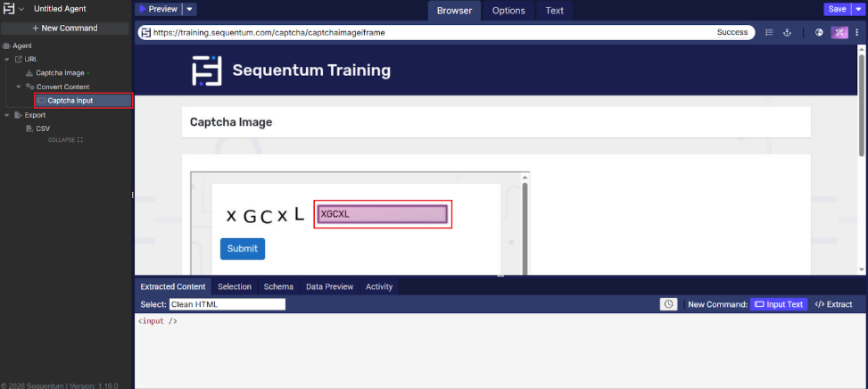Click the clock icon in extracted content bar

point(668,304)
